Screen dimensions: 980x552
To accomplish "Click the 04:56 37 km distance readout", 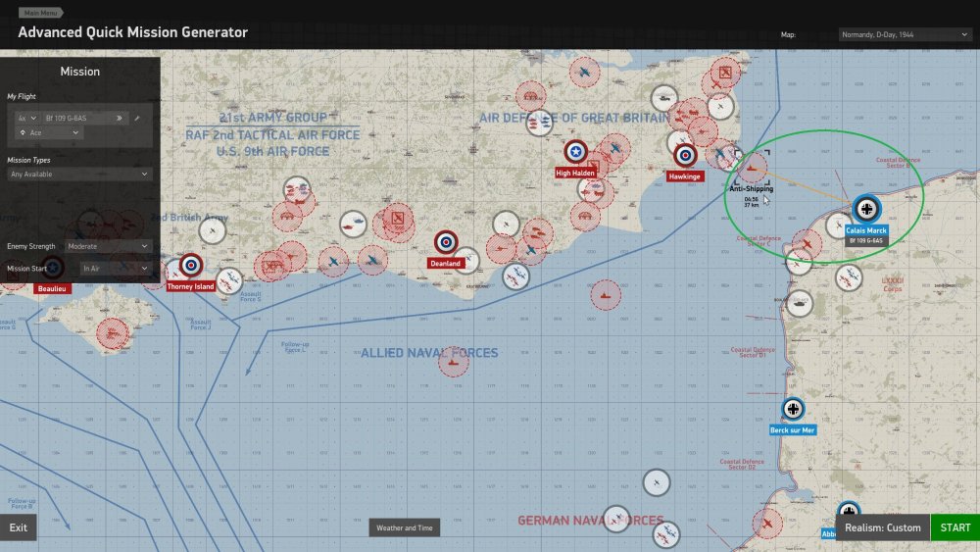I will [752, 202].
